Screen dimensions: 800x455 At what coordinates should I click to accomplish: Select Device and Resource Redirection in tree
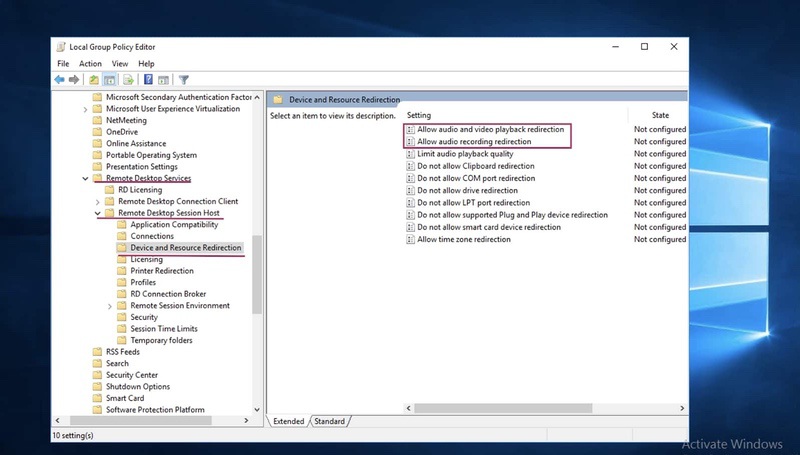tap(186, 248)
